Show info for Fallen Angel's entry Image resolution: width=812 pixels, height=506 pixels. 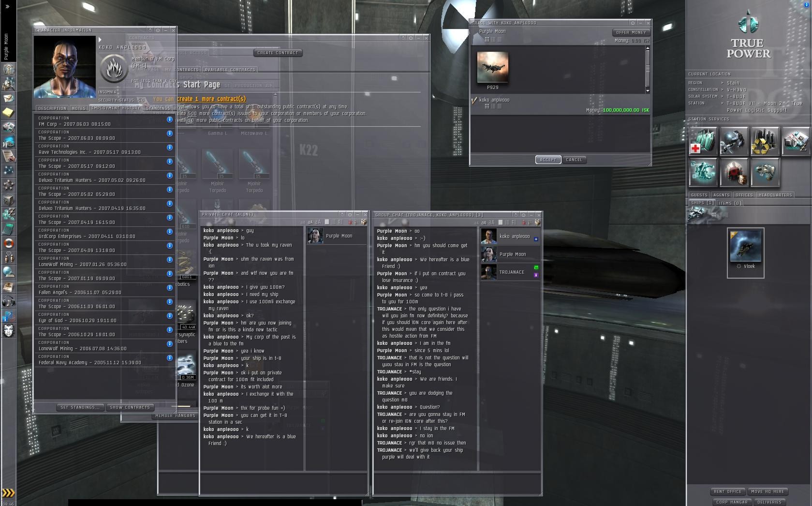point(170,288)
